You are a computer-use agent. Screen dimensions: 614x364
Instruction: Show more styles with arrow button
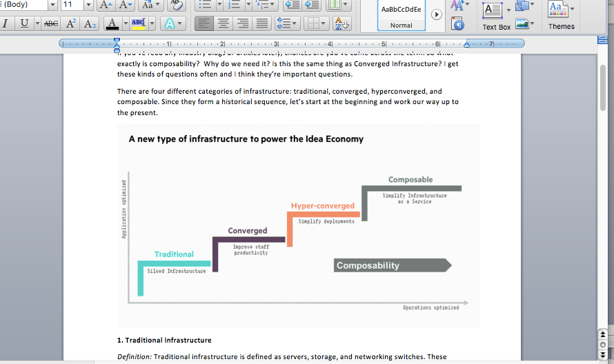click(x=436, y=14)
